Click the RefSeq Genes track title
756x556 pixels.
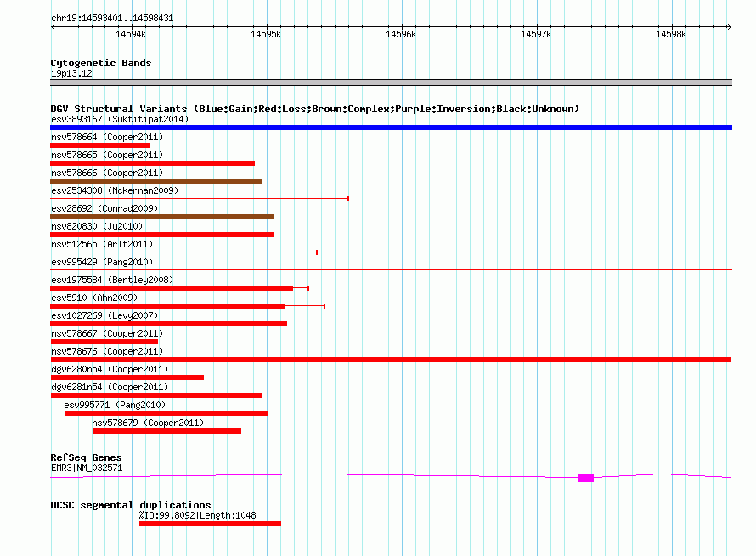(x=86, y=457)
